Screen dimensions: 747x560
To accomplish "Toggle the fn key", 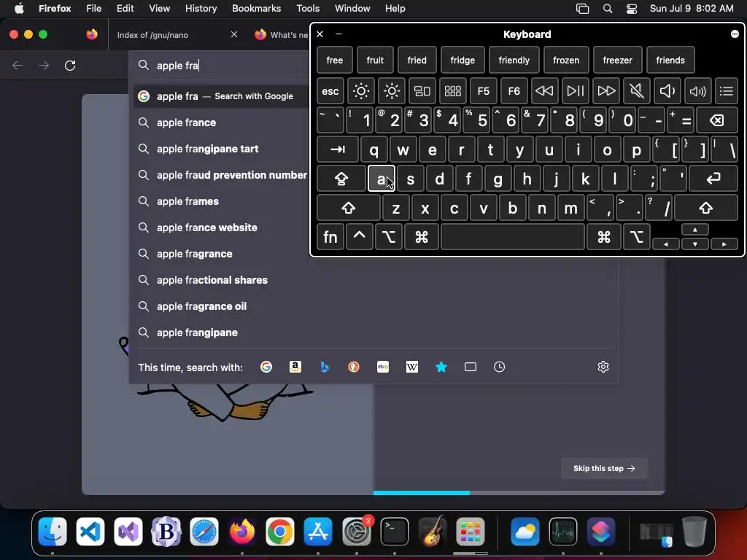I will click(330, 237).
